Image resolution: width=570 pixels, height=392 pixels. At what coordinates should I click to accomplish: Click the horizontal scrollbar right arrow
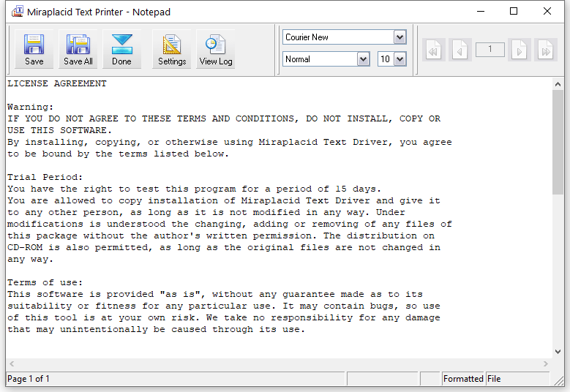(x=546, y=363)
